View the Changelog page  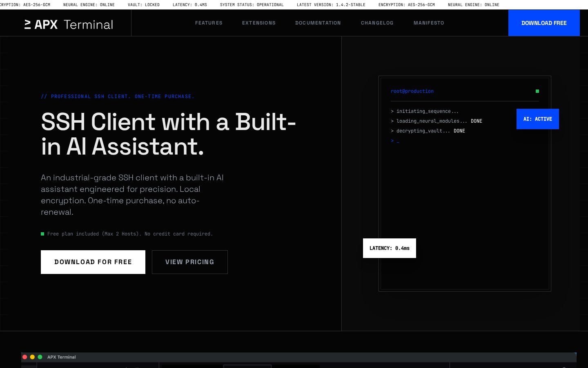click(x=377, y=23)
